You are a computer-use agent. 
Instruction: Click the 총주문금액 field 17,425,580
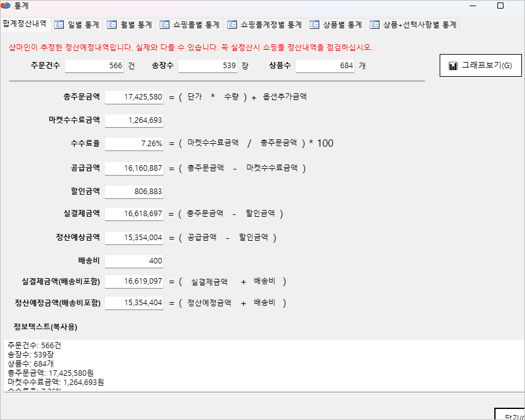(x=134, y=97)
